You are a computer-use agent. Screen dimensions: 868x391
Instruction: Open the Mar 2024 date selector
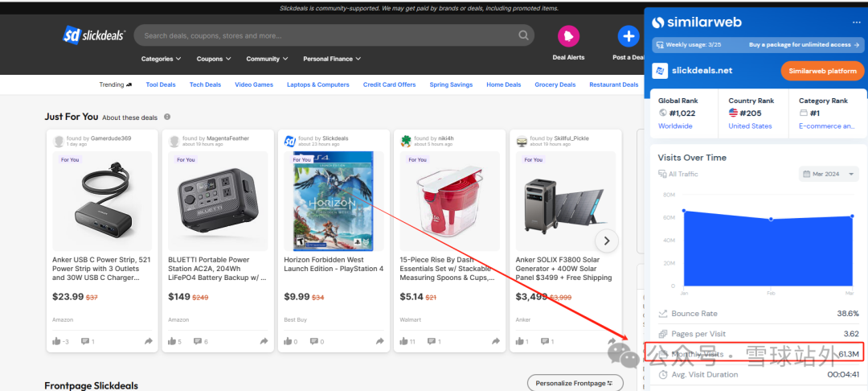(829, 174)
